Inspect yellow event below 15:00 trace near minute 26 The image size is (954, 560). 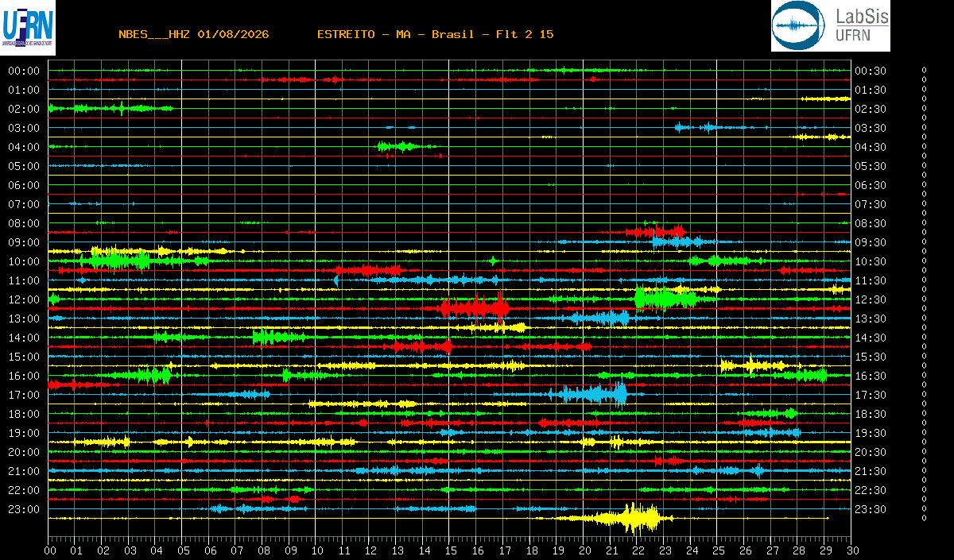[x=754, y=365]
